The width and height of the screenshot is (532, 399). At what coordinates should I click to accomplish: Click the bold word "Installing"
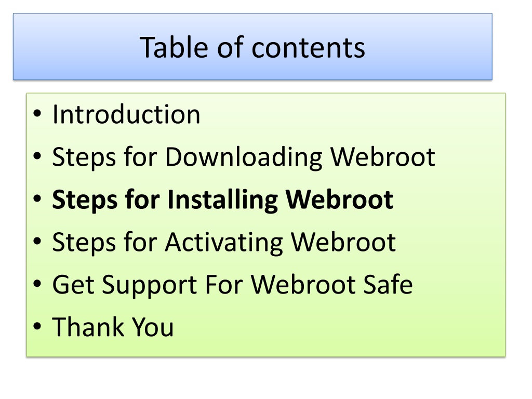click(222, 200)
